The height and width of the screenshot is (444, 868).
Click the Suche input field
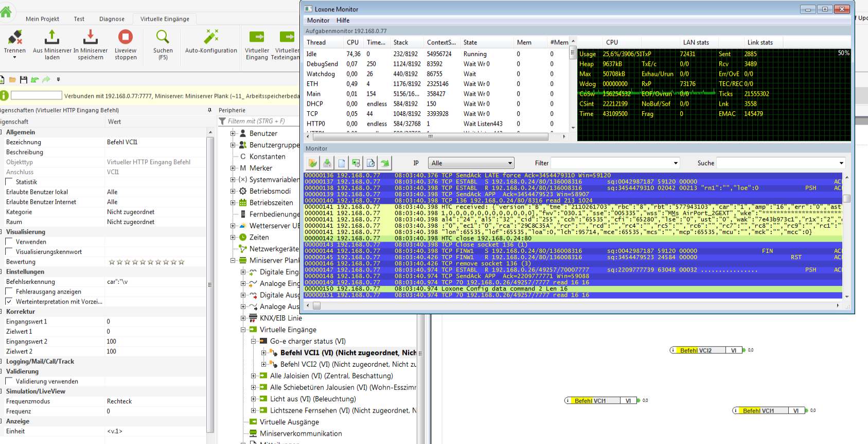tap(777, 163)
